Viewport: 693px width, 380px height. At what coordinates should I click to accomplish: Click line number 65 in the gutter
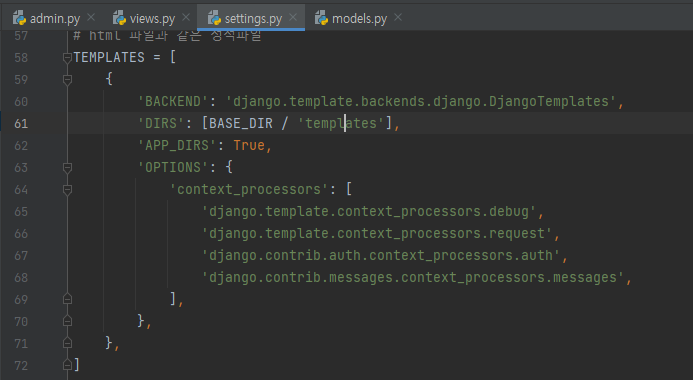tap(21, 212)
